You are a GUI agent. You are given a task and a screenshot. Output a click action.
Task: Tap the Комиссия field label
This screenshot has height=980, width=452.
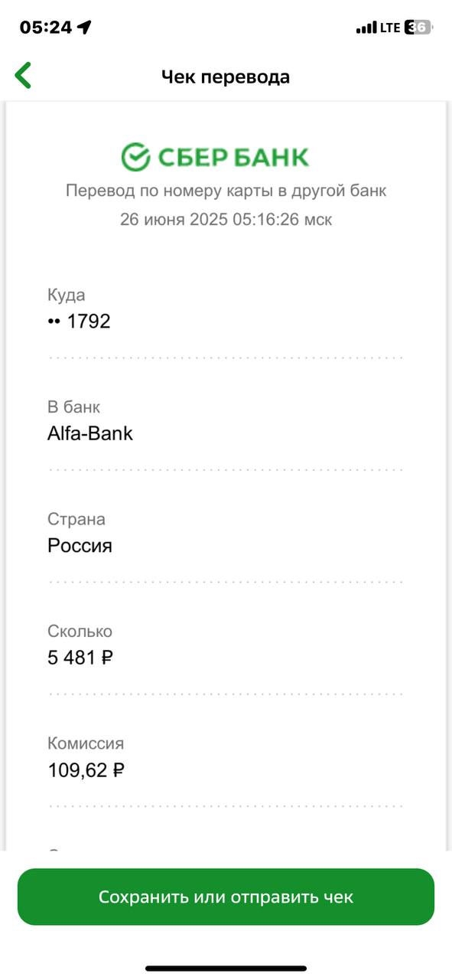point(86,743)
